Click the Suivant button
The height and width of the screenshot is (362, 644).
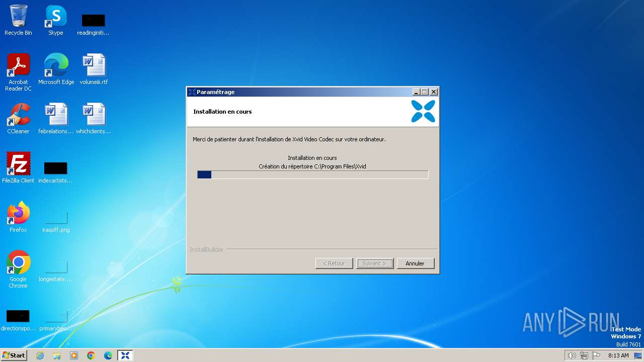[375, 263]
